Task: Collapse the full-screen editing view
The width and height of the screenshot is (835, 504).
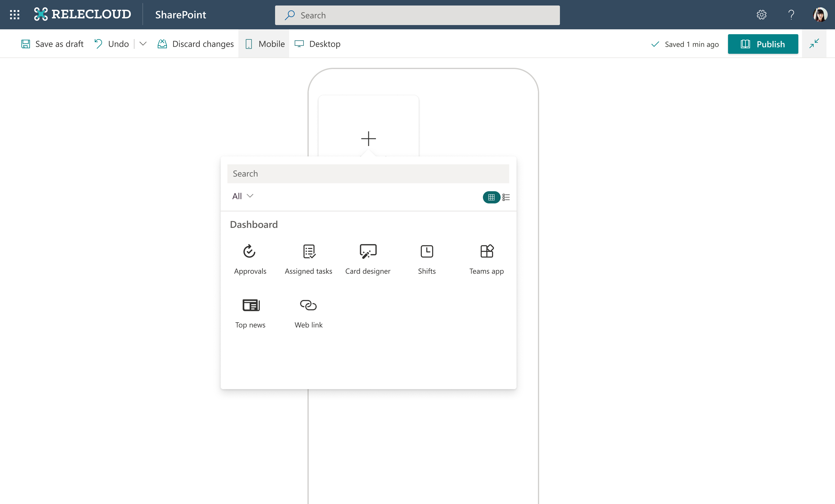Action: click(x=814, y=44)
